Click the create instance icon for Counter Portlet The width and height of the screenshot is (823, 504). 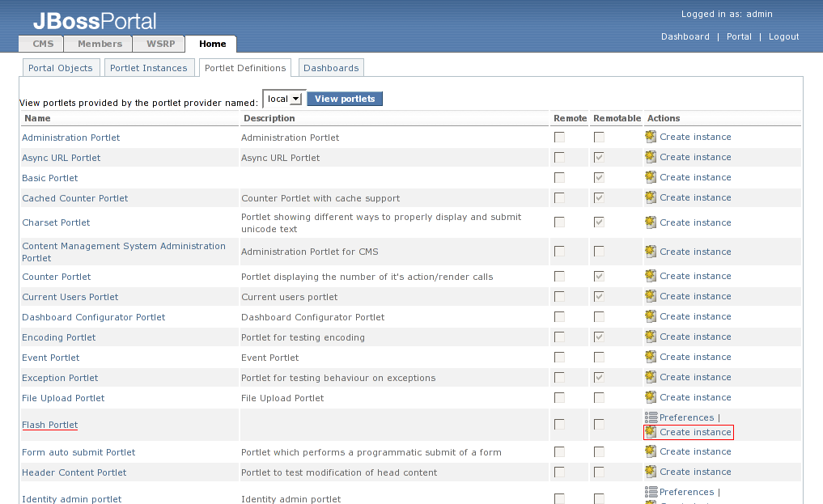(x=651, y=276)
